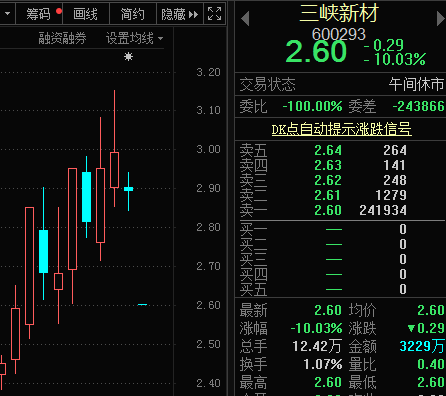This screenshot has width=446, height=396.
Task: Go to next stock with right arrow
Action: coord(441,18)
